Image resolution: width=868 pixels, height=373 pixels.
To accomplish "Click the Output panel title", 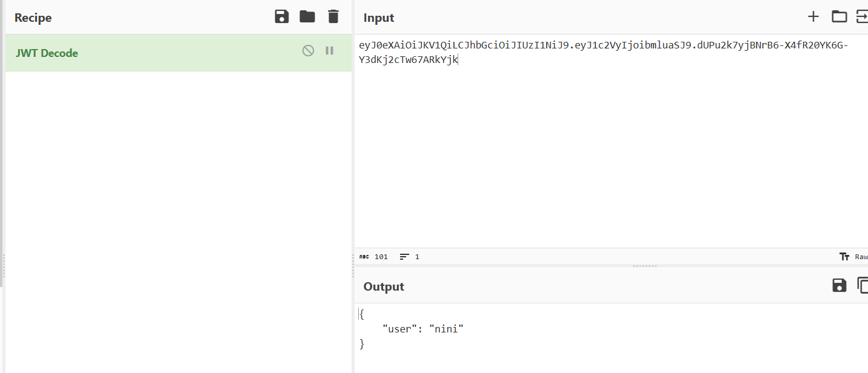I will pyautogui.click(x=384, y=286).
